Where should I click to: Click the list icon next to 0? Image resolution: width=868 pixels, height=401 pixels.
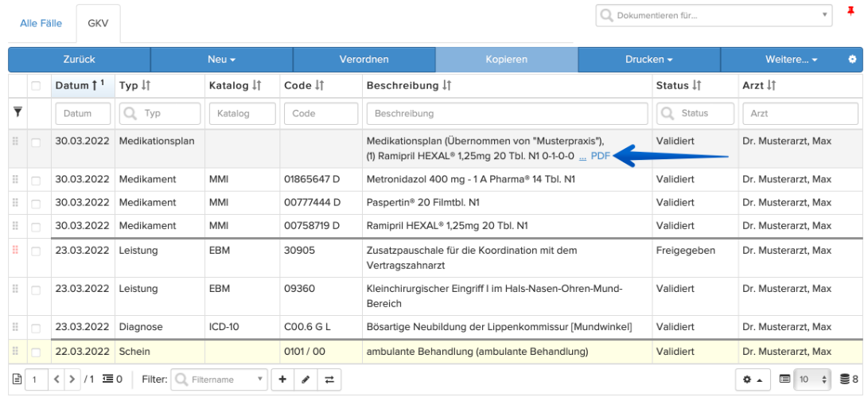point(107,380)
